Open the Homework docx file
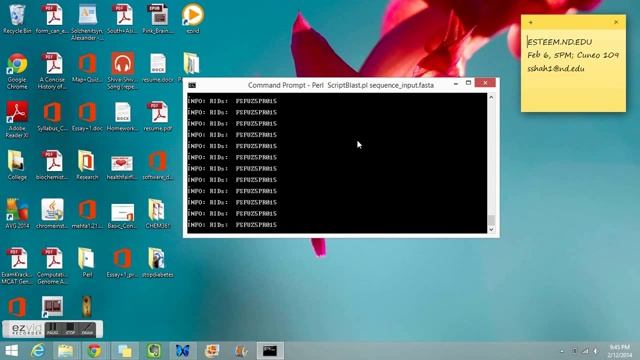The width and height of the screenshot is (640, 360). click(x=122, y=117)
